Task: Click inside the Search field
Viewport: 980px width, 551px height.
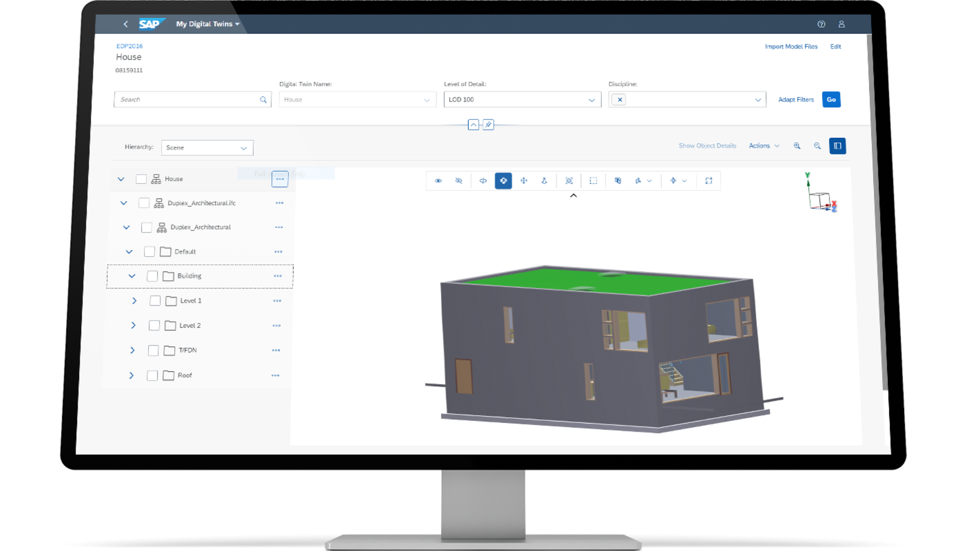Action: coord(188,99)
